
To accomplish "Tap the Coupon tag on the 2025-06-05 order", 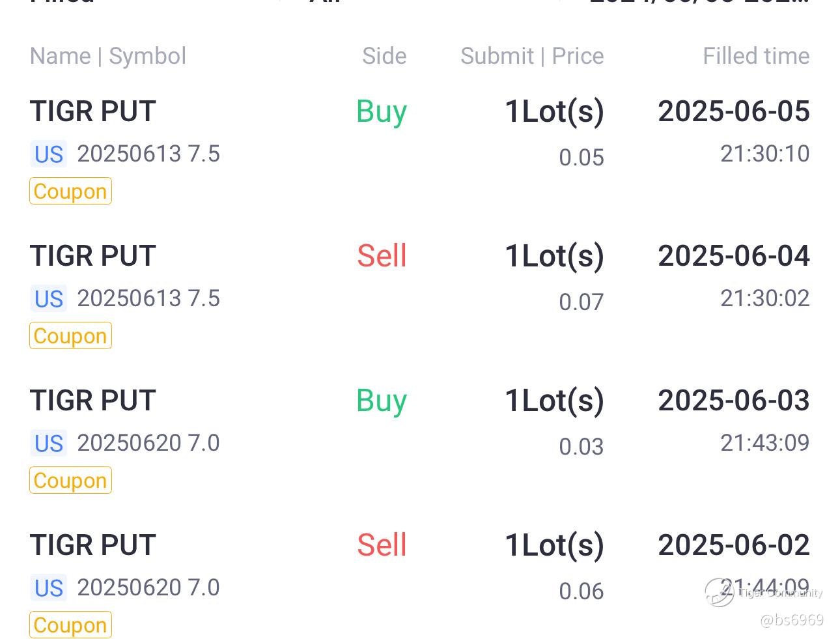I will (70, 192).
